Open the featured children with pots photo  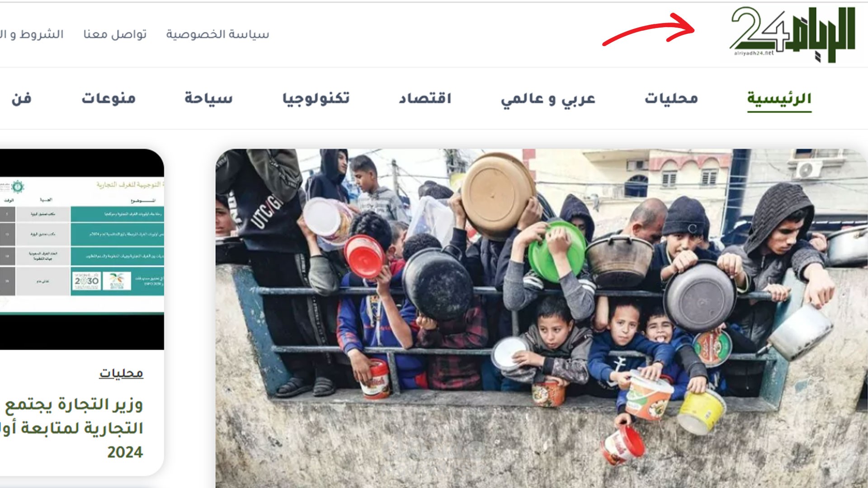click(x=542, y=318)
